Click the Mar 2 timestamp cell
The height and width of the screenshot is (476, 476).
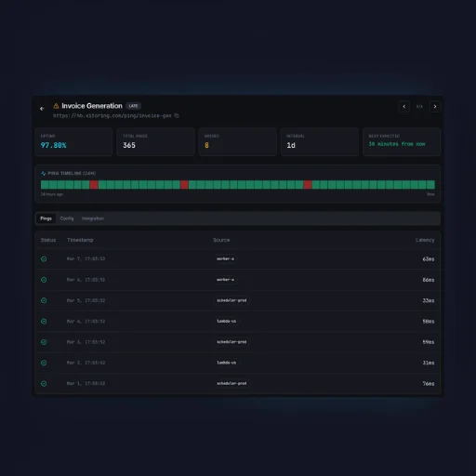86,363
